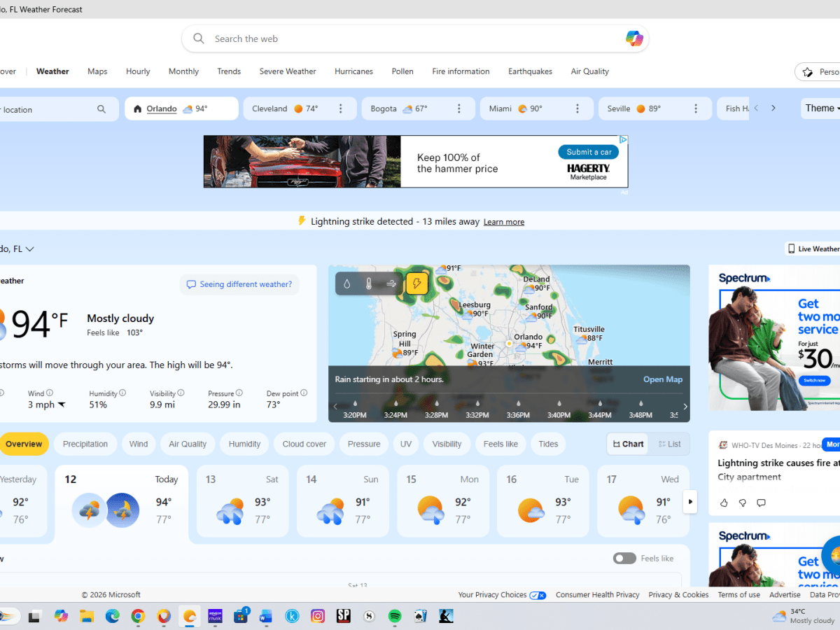Click Submit a car ad button

point(589,152)
